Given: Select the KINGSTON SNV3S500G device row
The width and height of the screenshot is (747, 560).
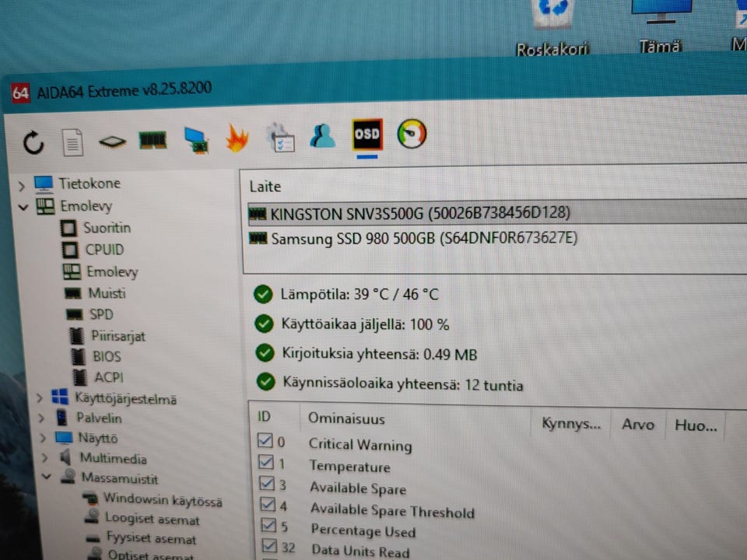Looking at the screenshot, I should (496, 212).
